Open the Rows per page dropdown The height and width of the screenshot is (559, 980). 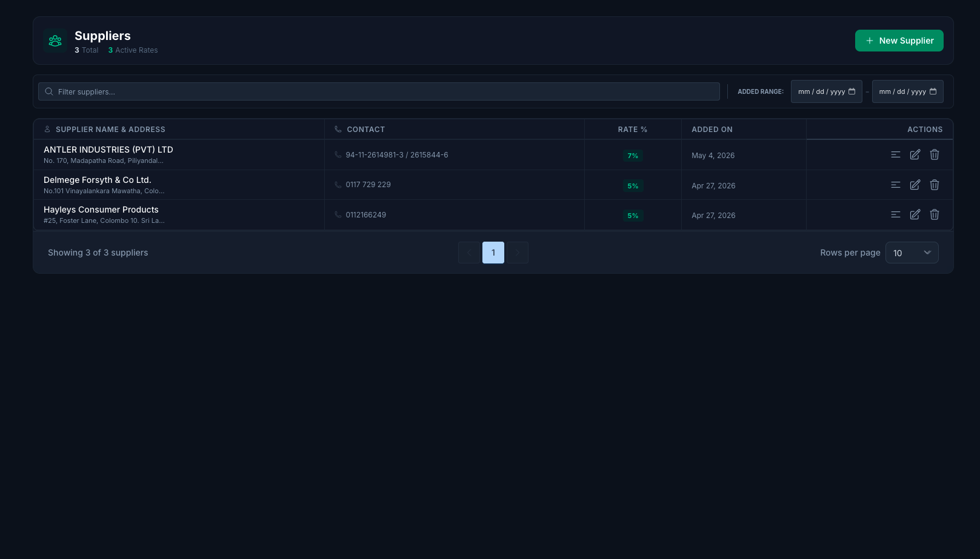(x=912, y=253)
